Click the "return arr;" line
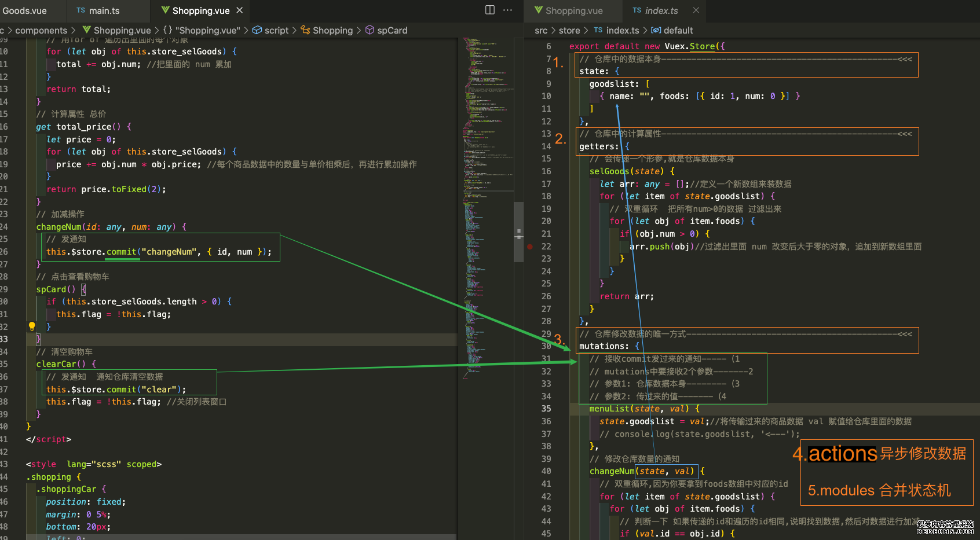This screenshot has width=980, height=540. click(x=627, y=296)
